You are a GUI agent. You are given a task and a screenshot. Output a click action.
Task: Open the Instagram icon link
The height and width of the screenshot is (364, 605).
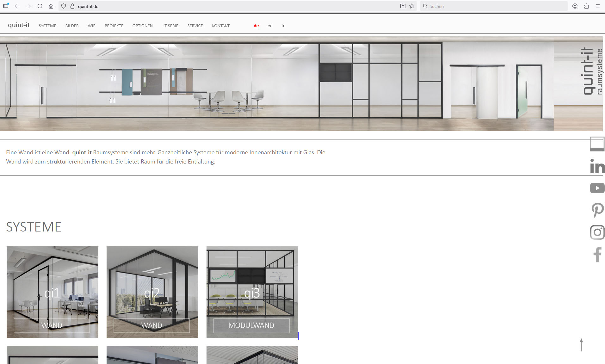pos(597,232)
